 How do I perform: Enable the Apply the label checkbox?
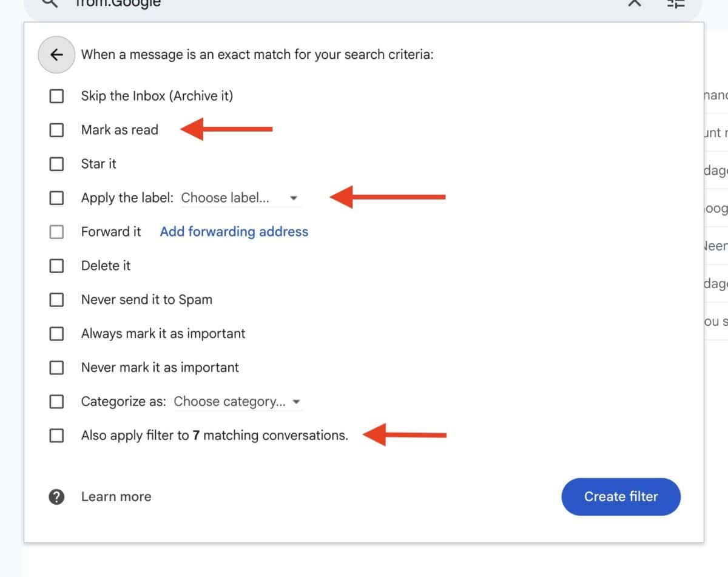click(x=56, y=198)
